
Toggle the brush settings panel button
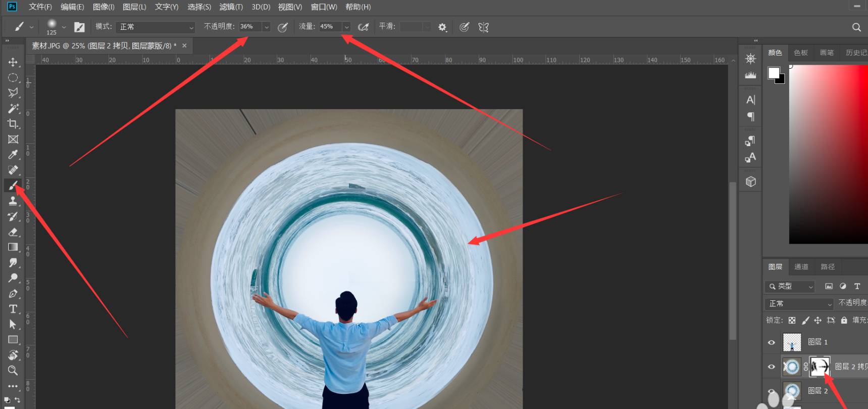(79, 27)
